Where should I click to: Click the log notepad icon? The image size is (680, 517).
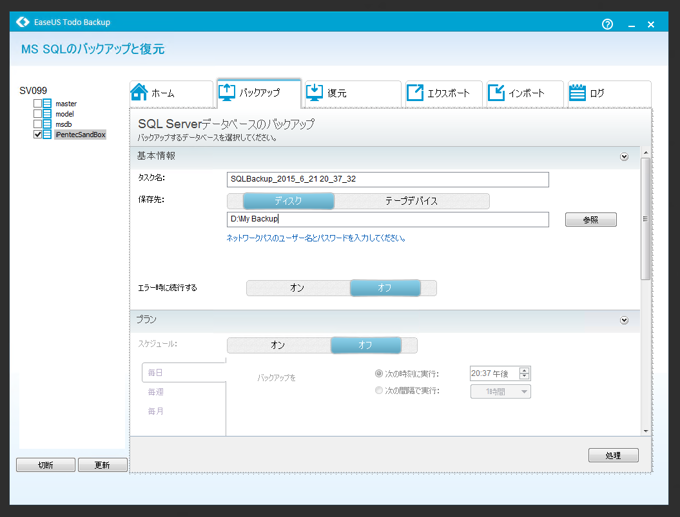[x=577, y=92]
